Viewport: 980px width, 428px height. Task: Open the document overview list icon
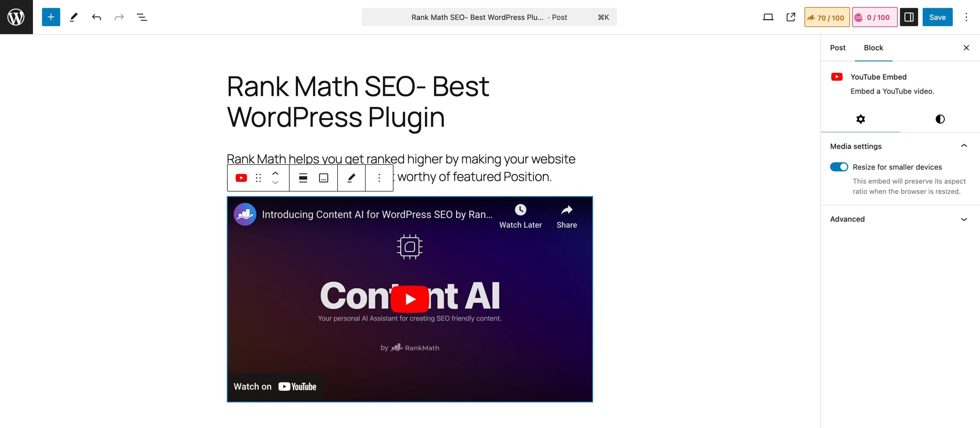pos(142,17)
